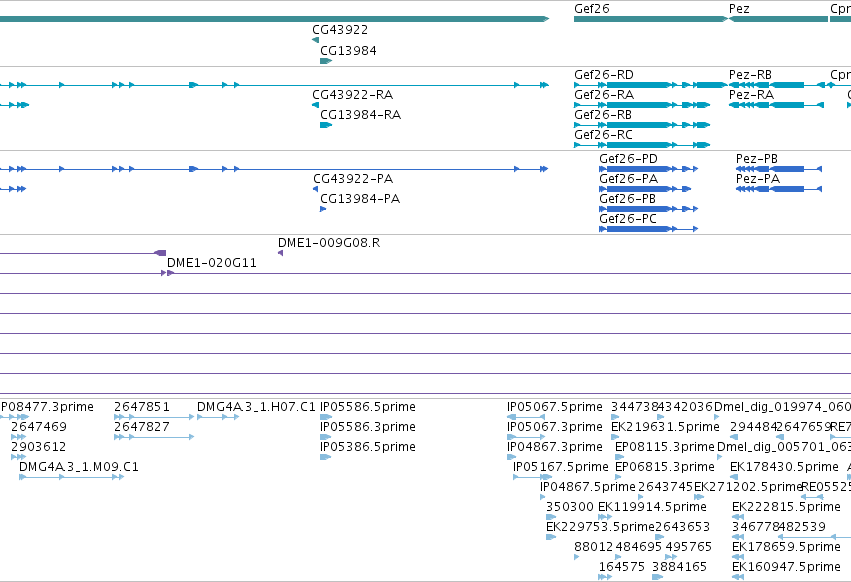Click the 2647469 EST label
The height and width of the screenshot is (582, 851).
point(39,427)
